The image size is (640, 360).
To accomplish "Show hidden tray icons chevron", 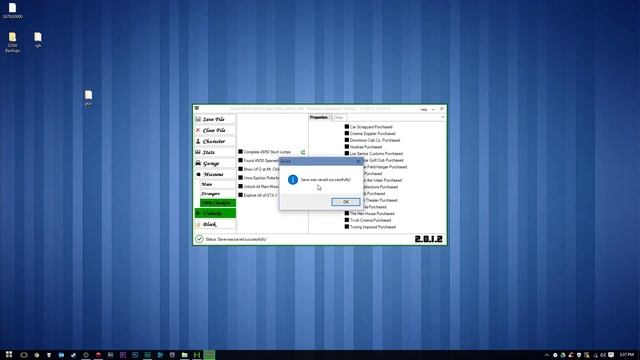I will 547,355.
